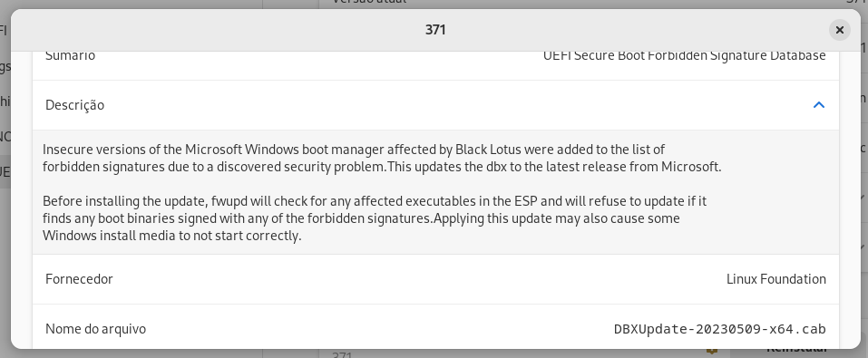Screen dimensions: 868x358
Task: Collapse the Descrição section using the chevron
Action: click(819, 105)
